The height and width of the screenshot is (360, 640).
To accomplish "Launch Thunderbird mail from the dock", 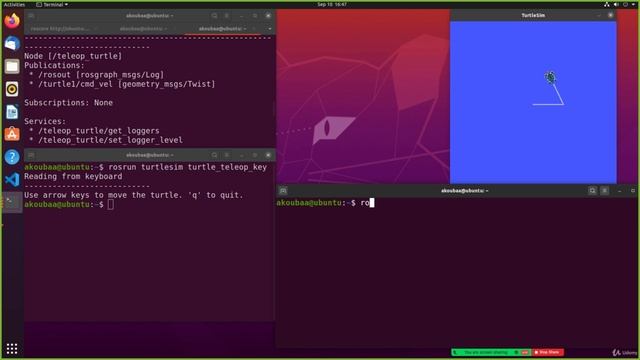I will pyautogui.click(x=12, y=43).
